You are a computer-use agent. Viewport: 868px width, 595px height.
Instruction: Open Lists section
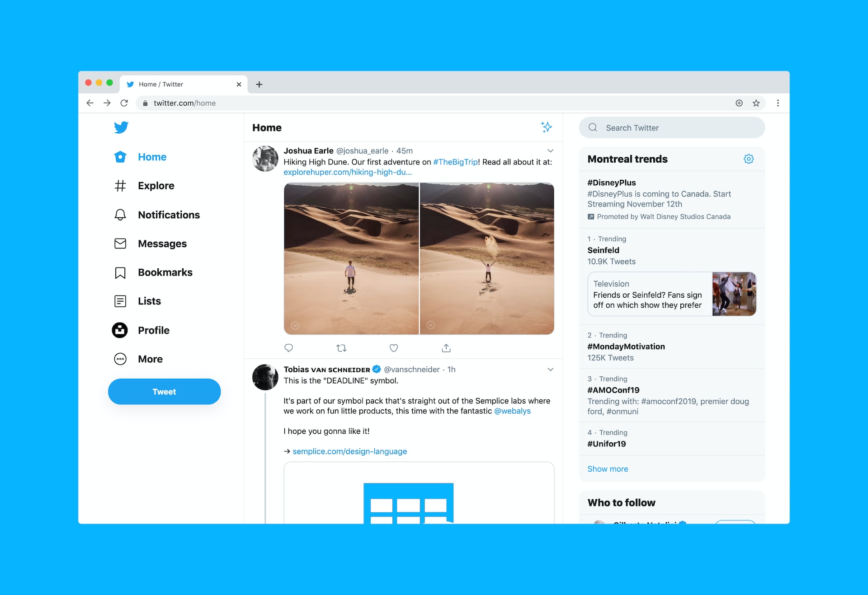[148, 301]
